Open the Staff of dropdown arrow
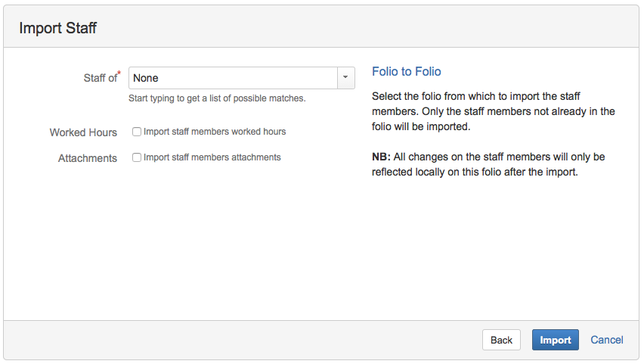The image size is (644, 364). click(x=345, y=78)
